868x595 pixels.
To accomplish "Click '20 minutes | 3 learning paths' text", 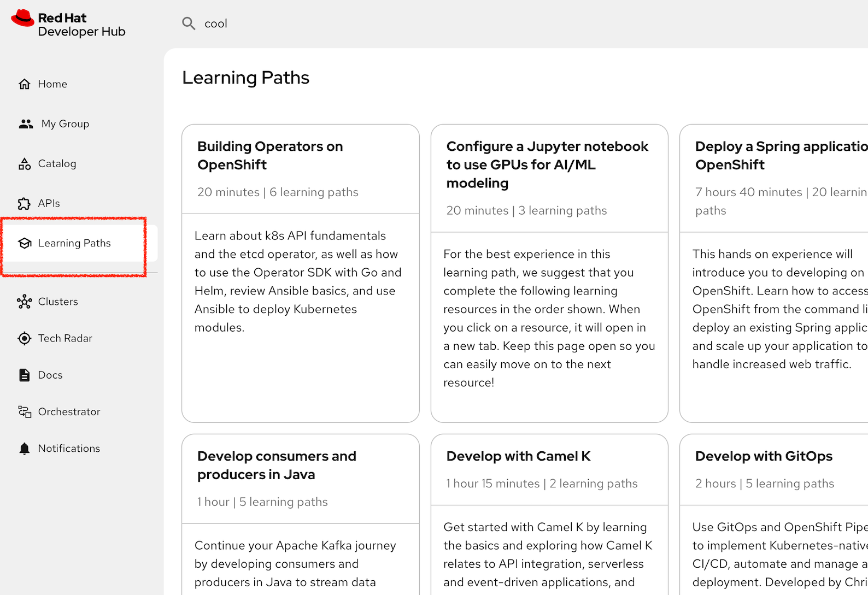I will (526, 210).
